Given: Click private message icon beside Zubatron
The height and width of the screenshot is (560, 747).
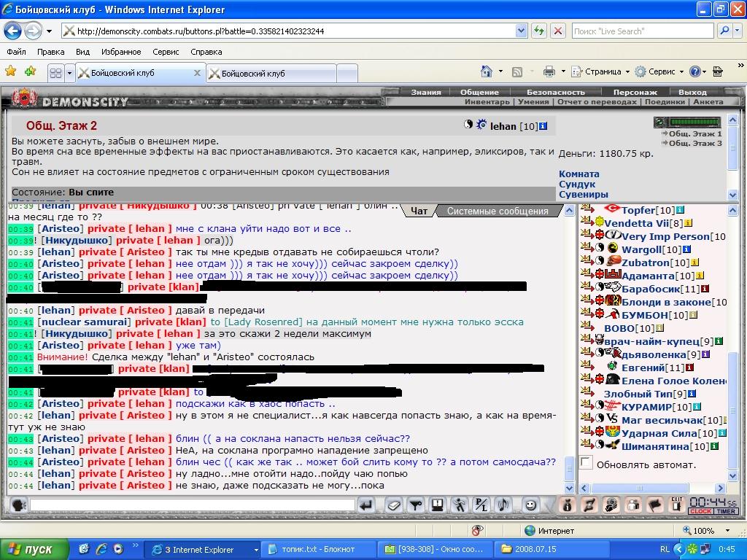Looking at the screenshot, I should [x=587, y=261].
